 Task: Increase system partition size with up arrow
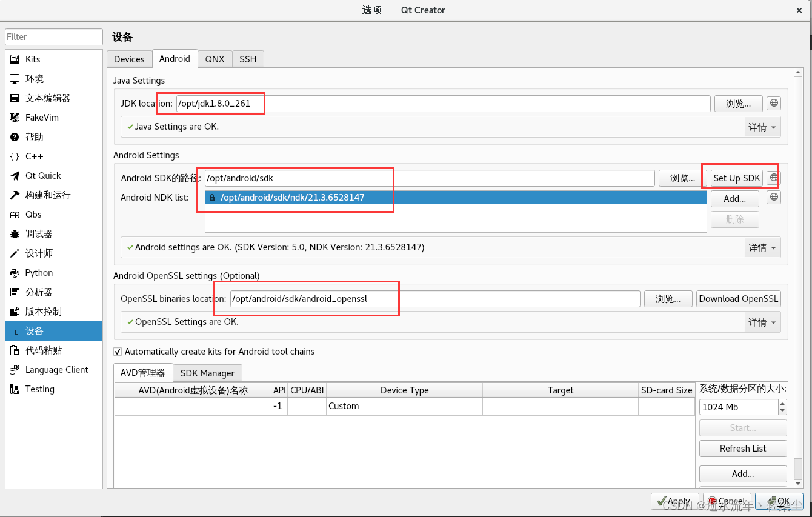[x=782, y=403]
